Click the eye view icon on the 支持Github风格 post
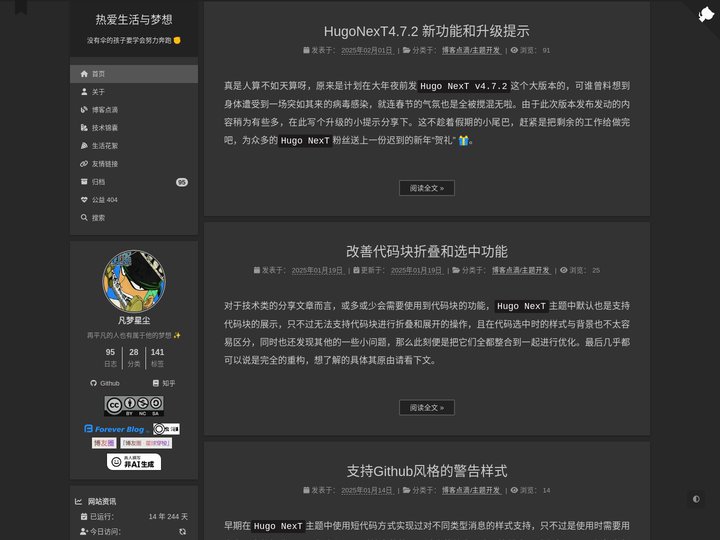This screenshot has height=540, width=720. (514, 490)
